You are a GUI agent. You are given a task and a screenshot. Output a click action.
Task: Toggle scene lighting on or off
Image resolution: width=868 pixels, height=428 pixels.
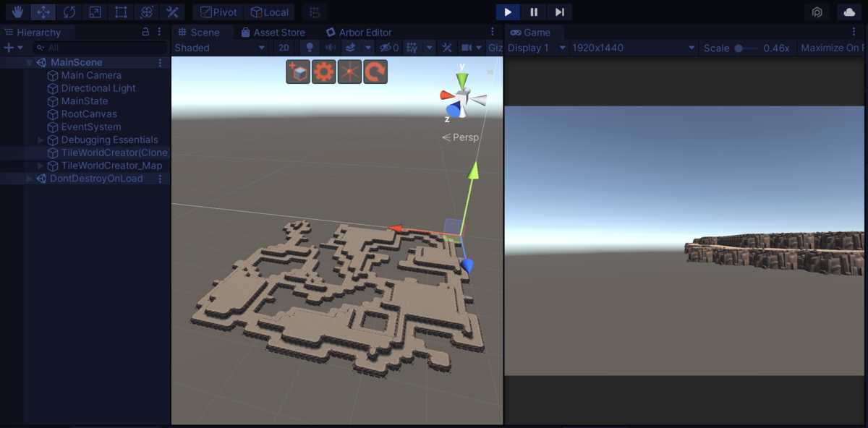310,48
